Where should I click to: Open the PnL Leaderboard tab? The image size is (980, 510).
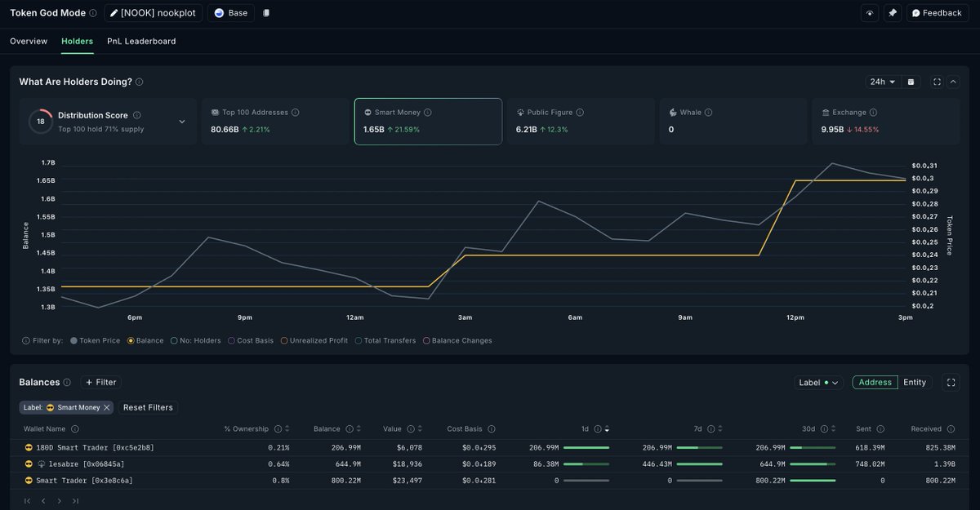point(141,41)
